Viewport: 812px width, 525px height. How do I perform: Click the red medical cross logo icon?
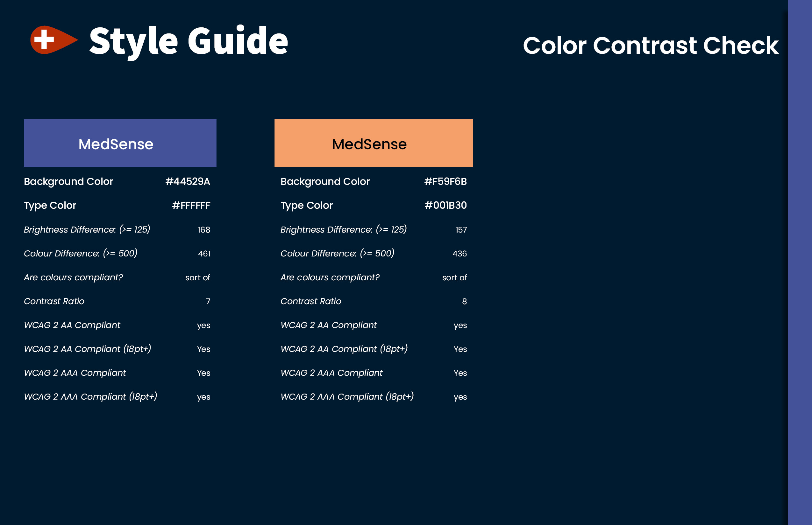(x=54, y=40)
